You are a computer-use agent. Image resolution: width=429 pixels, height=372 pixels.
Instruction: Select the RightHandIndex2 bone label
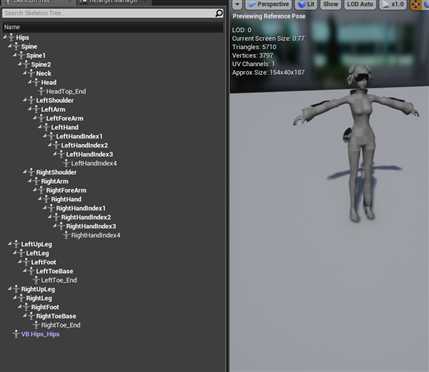pos(86,217)
